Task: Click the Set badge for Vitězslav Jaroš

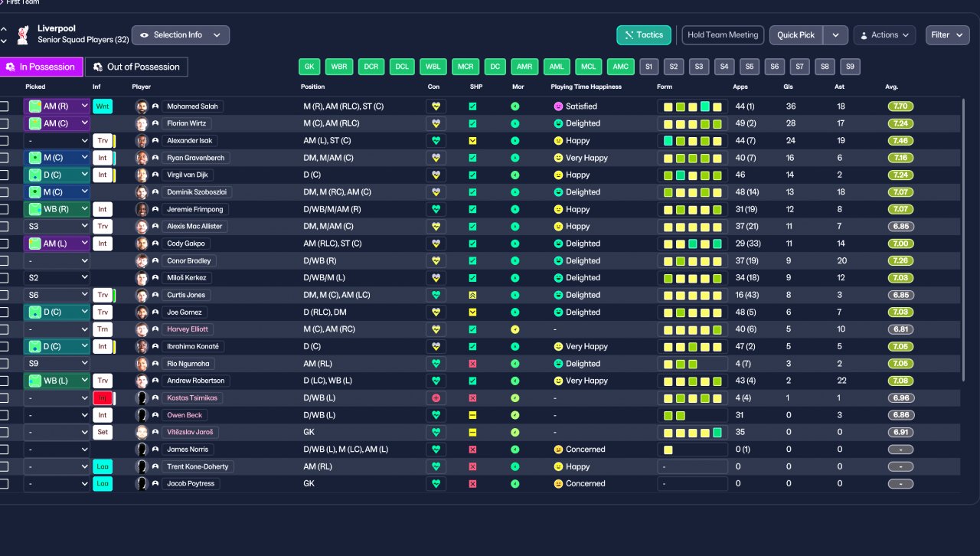Action: (103, 432)
